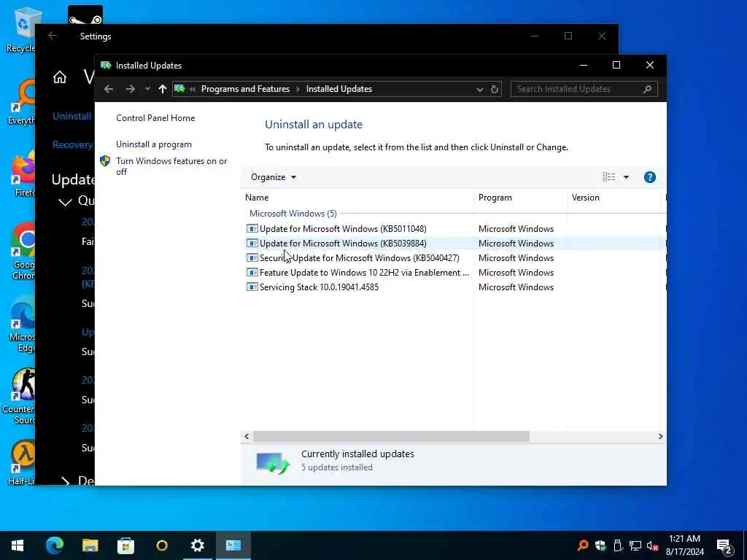This screenshot has height=560, width=747.
Task: Open Windows Security tray icon
Action: [x=600, y=545]
